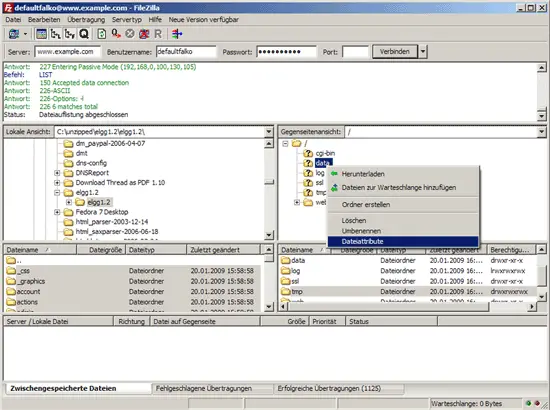Click the cancel current operation icon

130,34
